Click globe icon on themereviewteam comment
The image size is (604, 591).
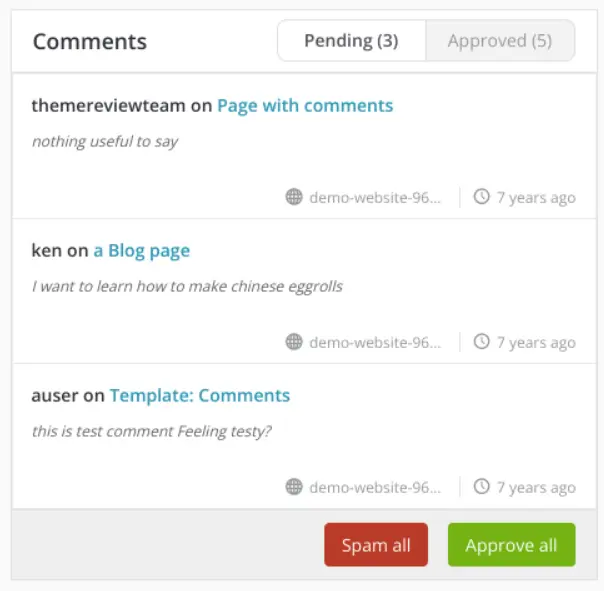click(x=294, y=197)
